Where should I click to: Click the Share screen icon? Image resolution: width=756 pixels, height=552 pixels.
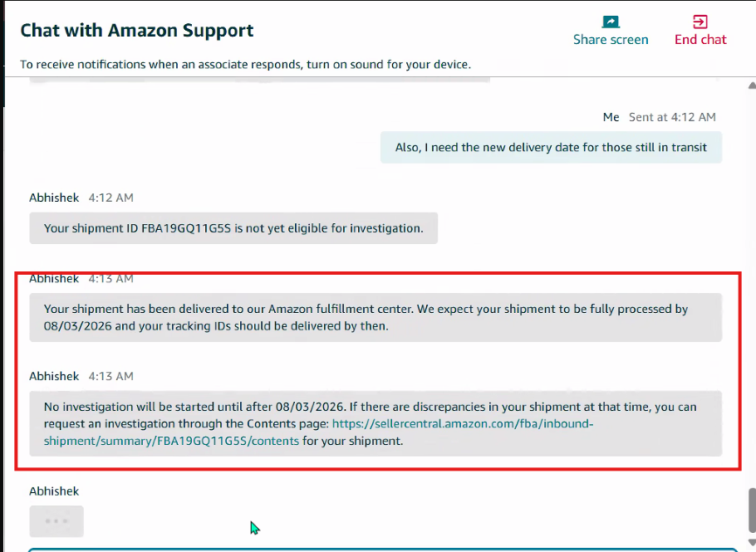coord(611,22)
